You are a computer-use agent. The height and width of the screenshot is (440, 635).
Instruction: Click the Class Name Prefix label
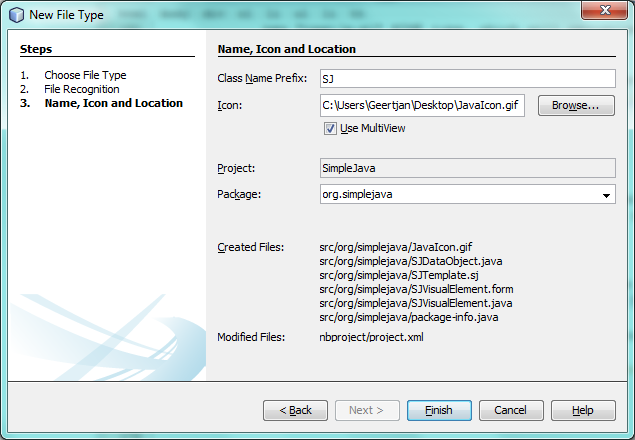point(261,78)
